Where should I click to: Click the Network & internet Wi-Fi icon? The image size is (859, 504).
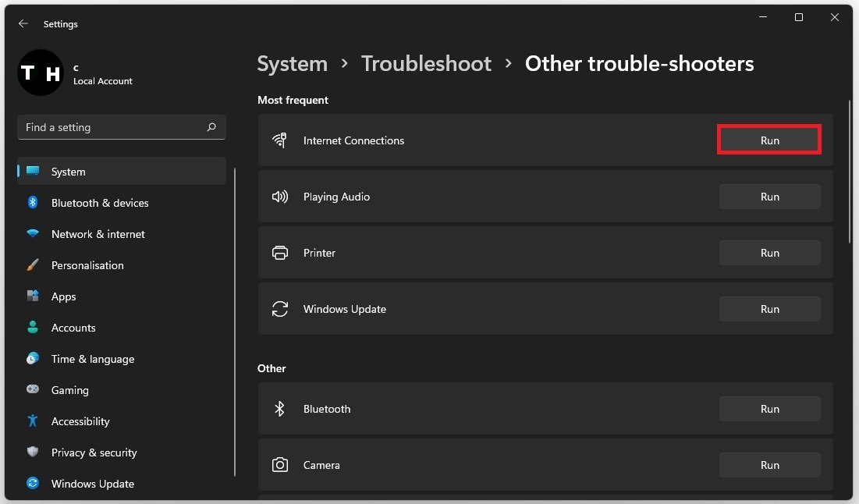pos(33,234)
